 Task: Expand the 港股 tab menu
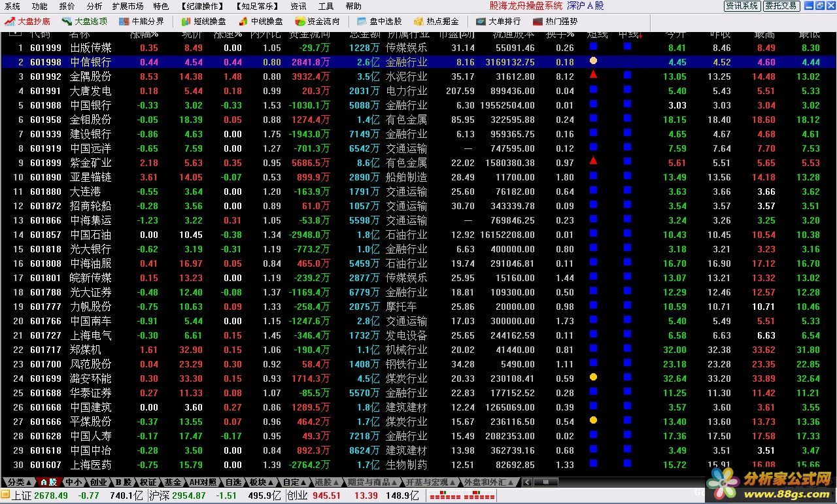tap(327, 482)
